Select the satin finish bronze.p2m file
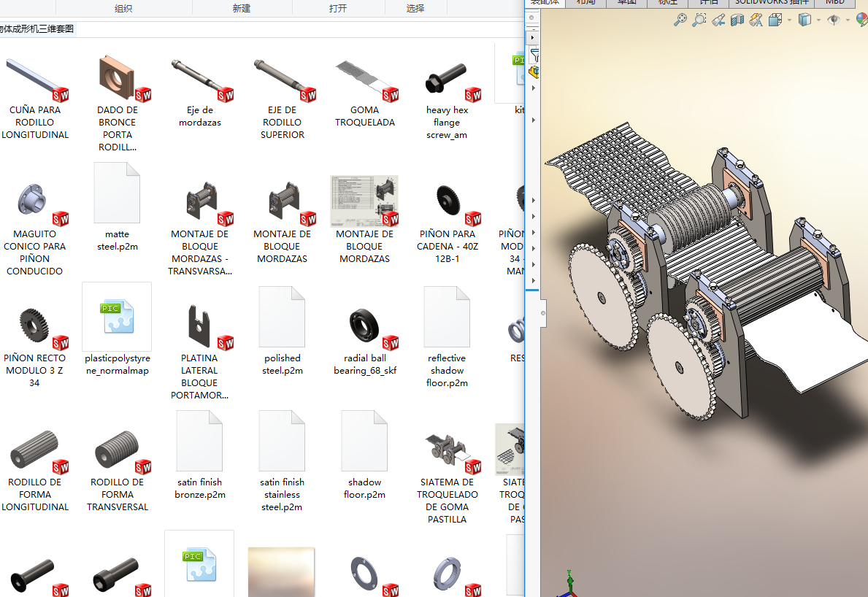Viewport: 868px width, 597px height. pos(200,455)
